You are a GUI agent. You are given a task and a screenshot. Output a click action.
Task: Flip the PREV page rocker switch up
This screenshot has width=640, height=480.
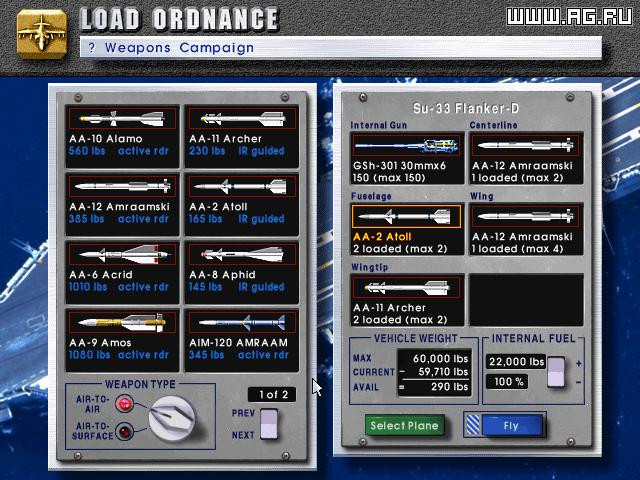click(x=269, y=416)
